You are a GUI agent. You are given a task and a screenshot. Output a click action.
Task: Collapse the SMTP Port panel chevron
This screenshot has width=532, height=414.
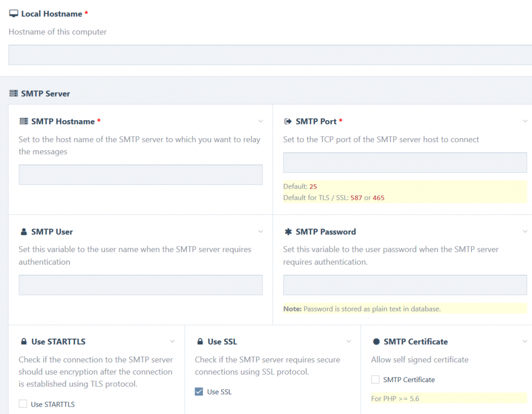(525, 121)
